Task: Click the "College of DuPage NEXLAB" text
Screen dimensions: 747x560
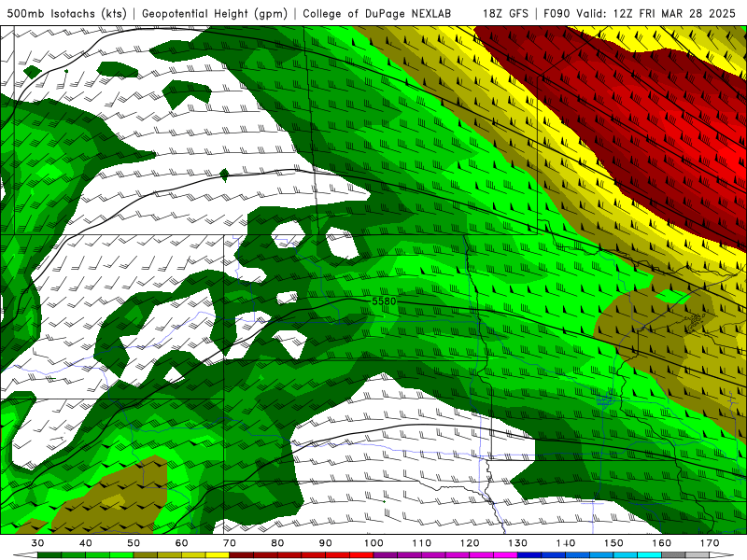Action: coord(376,13)
